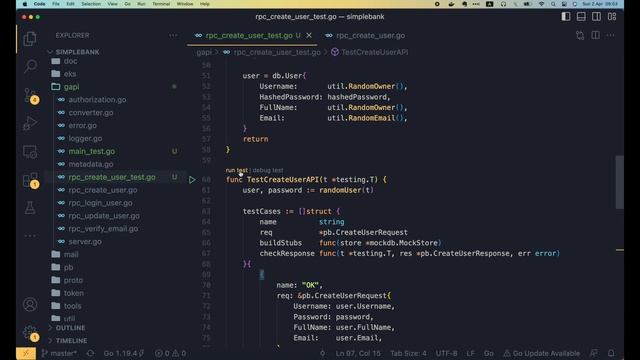Click Go Update Available in status bar
Viewport: 640px width, 360px height.
[542, 353]
